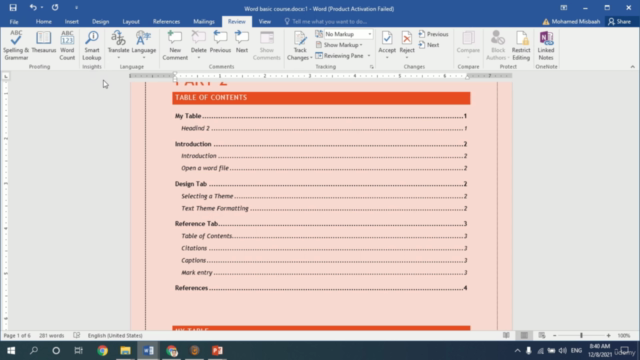Image resolution: width=640 pixels, height=360 pixels.
Task: Click the Mohamed Misbaah account name
Action: pos(576,22)
